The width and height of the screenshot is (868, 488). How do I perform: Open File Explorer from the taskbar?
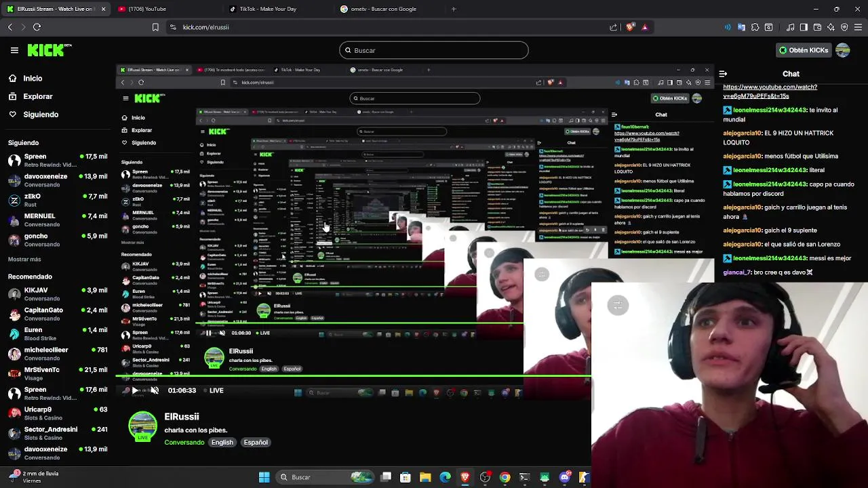pyautogui.click(x=425, y=477)
